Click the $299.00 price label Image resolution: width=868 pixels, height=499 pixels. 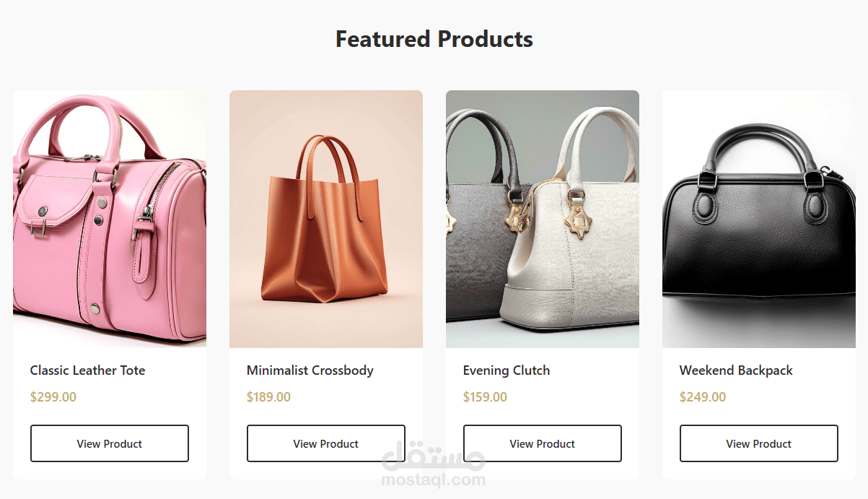pyautogui.click(x=53, y=397)
